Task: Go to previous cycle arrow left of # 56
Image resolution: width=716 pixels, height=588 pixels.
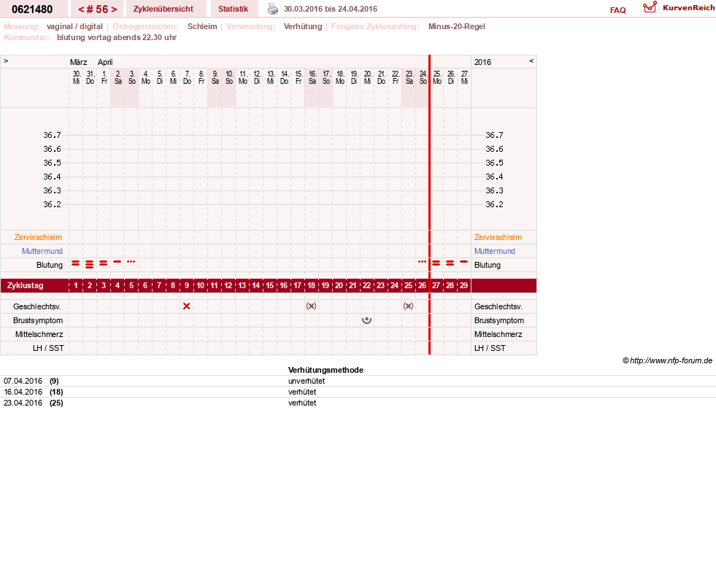Action: (x=81, y=9)
